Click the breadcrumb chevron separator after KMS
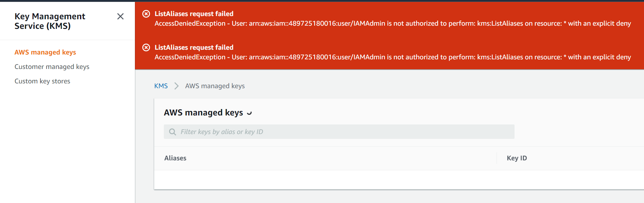The width and height of the screenshot is (644, 203). click(x=176, y=86)
